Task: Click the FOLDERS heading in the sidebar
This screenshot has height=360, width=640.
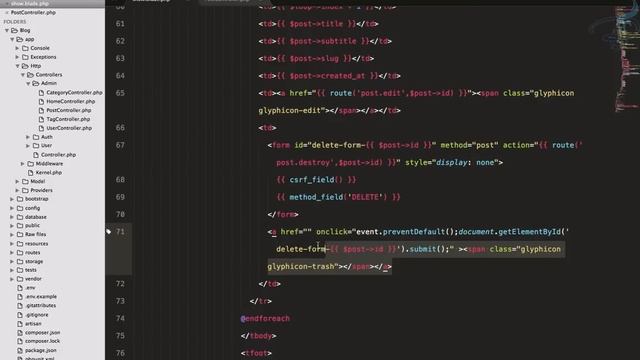Action: point(15,22)
